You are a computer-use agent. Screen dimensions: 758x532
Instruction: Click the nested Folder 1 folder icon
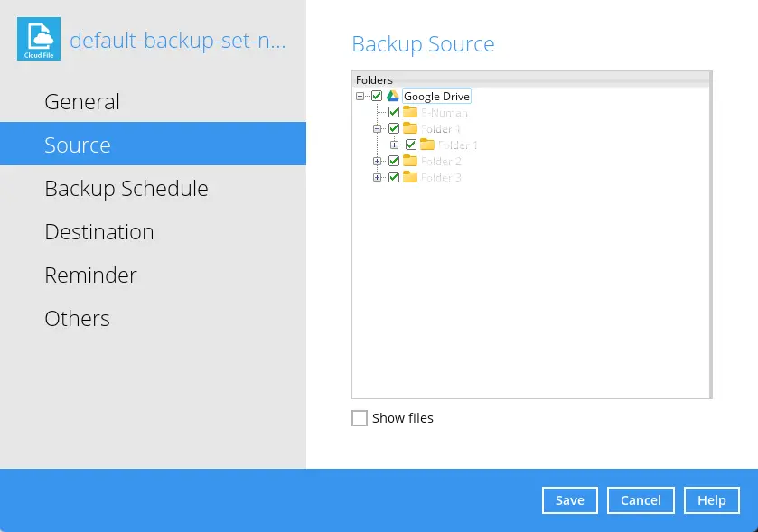point(427,145)
